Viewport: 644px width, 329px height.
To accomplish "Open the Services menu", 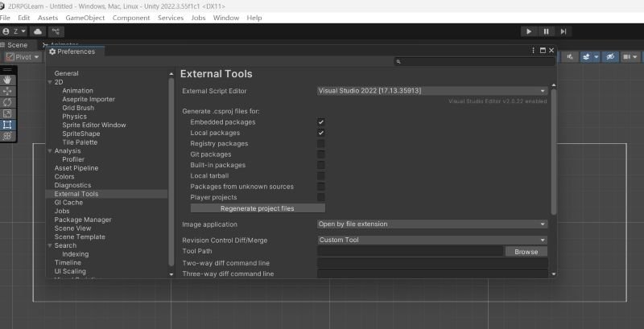I will pyautogui.click(x=171, y=18).
